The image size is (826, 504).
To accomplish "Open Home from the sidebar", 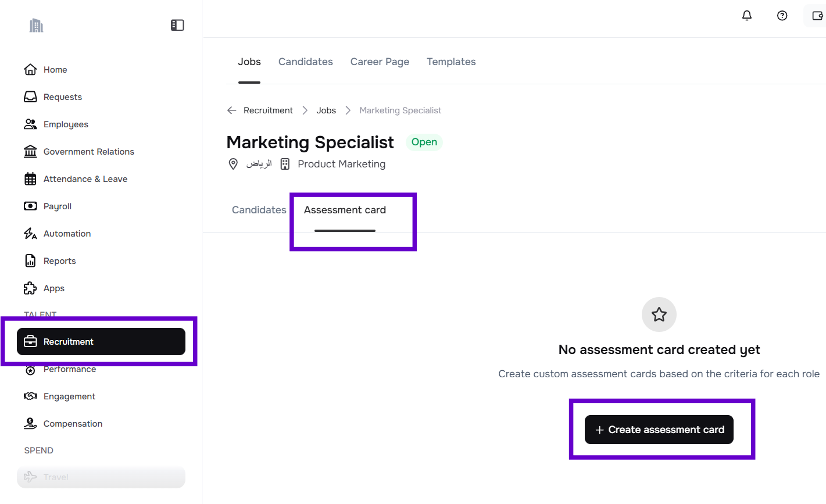I will (55, 70).
